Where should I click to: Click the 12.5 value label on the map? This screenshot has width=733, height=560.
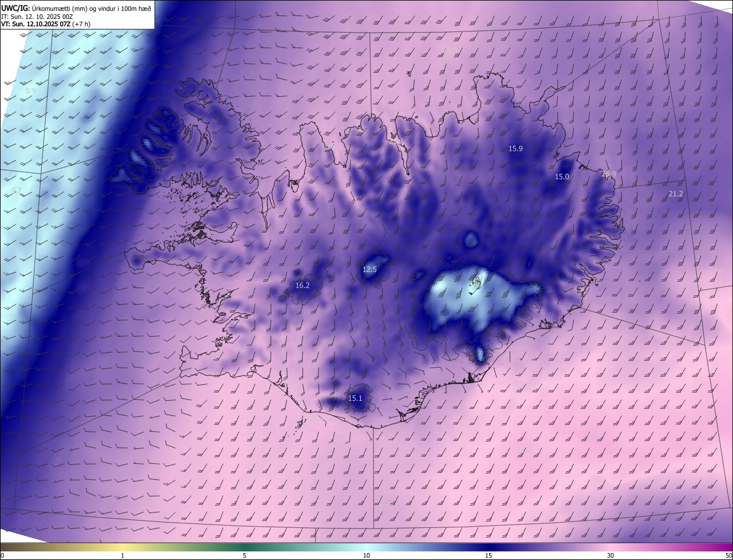[x=369, y=269]
